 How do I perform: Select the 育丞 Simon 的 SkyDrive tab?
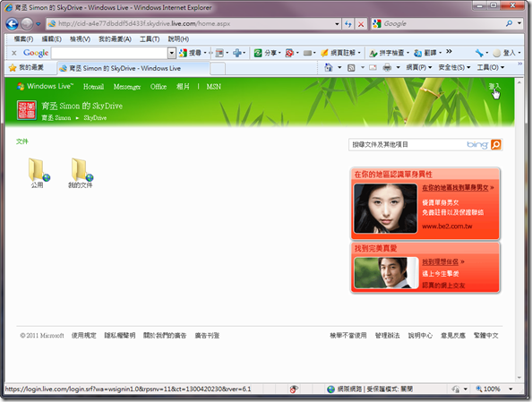pyautogui.click(x=133, y=68)
